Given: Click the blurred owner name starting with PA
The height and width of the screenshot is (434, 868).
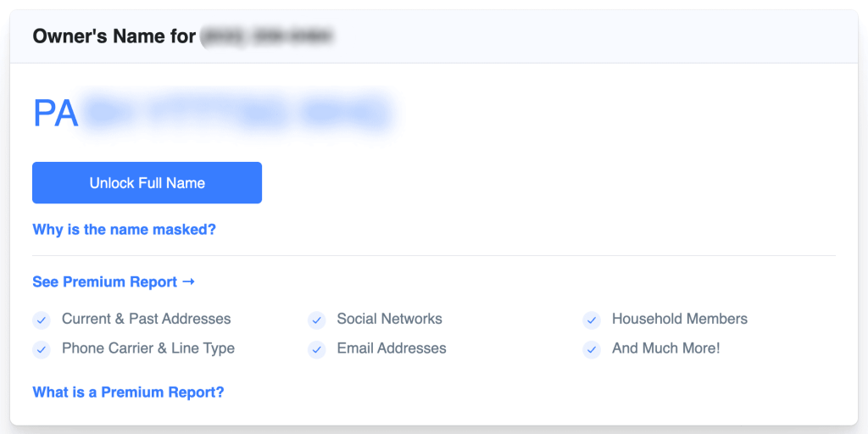Looking at the screenshot, I should pyautogui.click(x=213, y=113).
